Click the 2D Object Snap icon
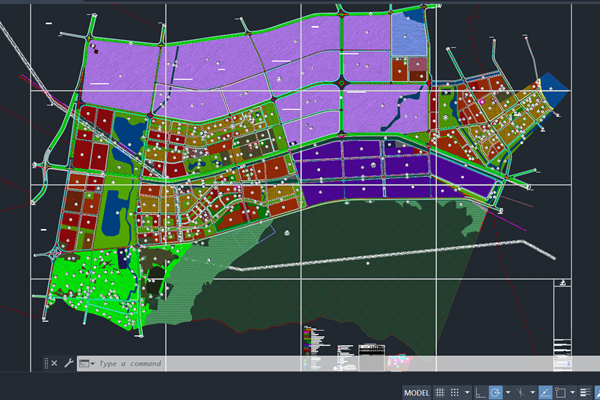 561,392
